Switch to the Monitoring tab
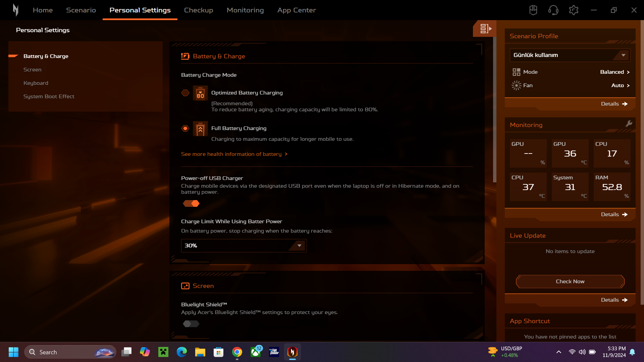This screenshot has height=362, width=644. [245, 10]
